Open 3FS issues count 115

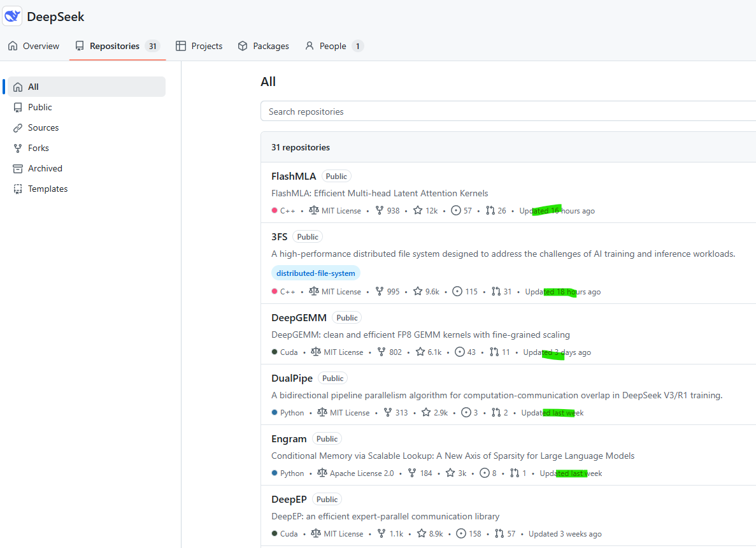tap(465, 292)
